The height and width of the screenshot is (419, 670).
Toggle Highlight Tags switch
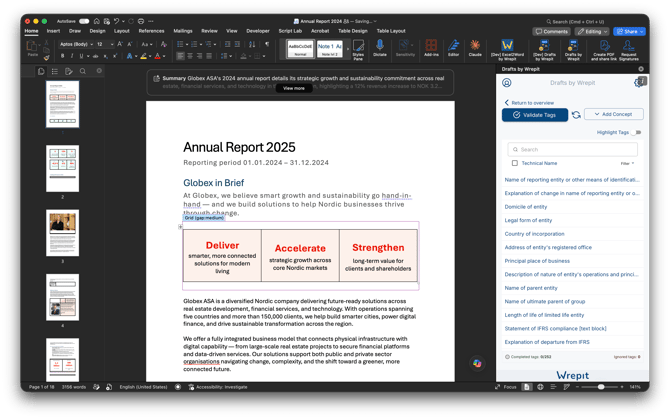tap(637, 132)
